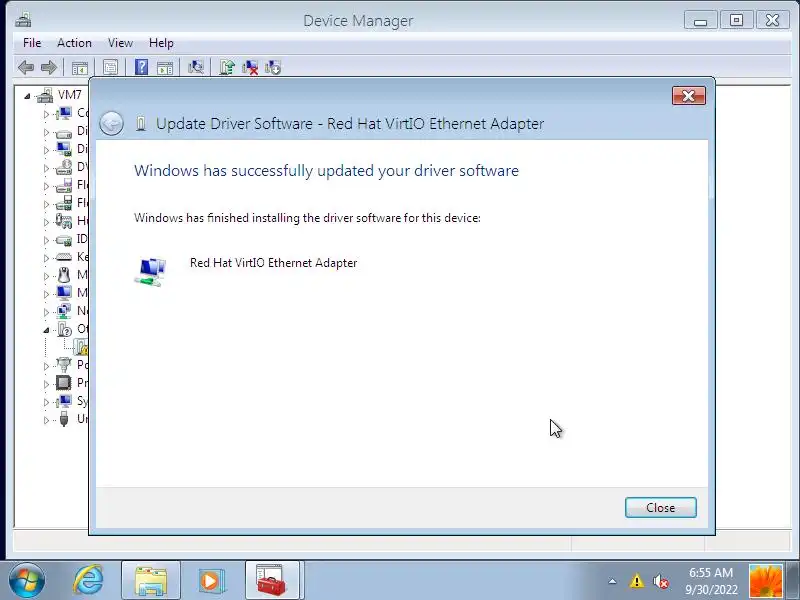The height and width of the screenshot is (600, 800).
Task: Open Windows Explorer folder icon in taskbar
Action: 151,580
